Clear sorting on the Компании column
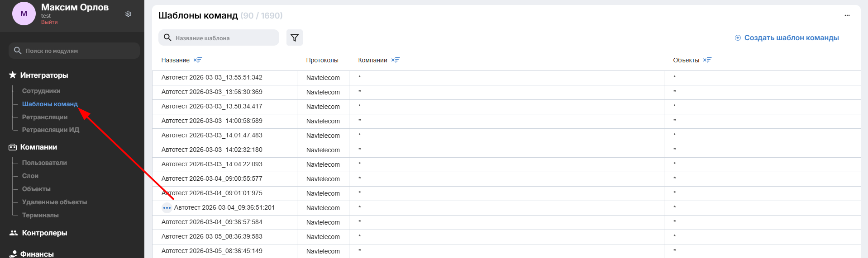 click(x=396, y=60)
